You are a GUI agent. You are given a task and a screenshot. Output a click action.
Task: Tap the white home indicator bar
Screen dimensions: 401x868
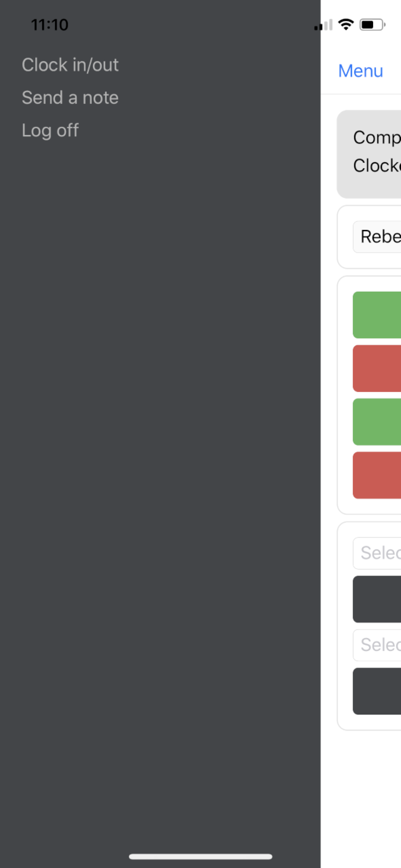[200, 857]
